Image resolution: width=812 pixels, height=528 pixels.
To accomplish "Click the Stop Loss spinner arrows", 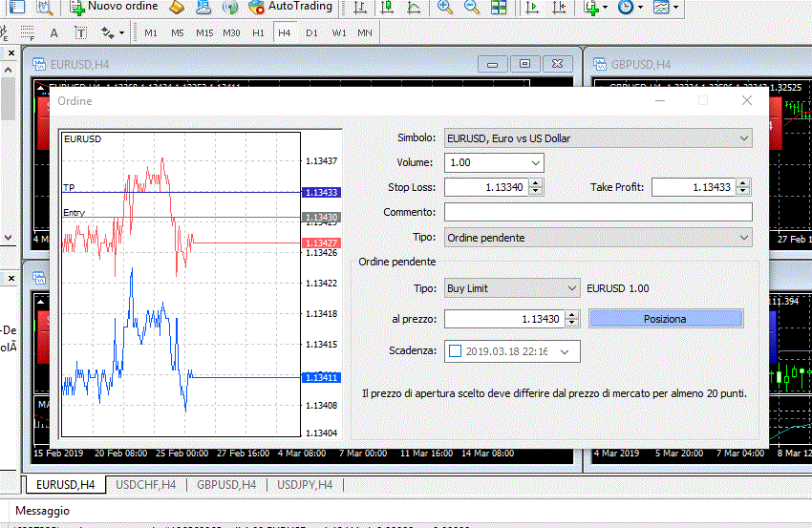I will pos(536,187).
